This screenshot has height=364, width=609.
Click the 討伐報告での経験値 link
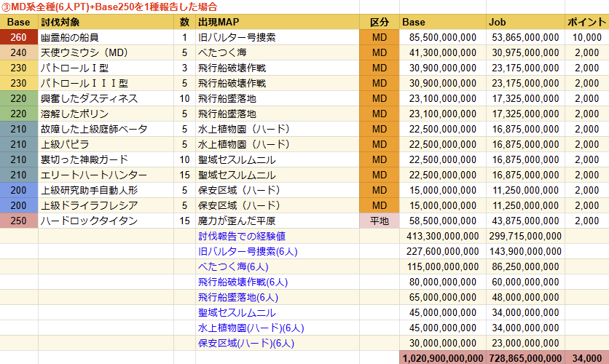point(242,236)
